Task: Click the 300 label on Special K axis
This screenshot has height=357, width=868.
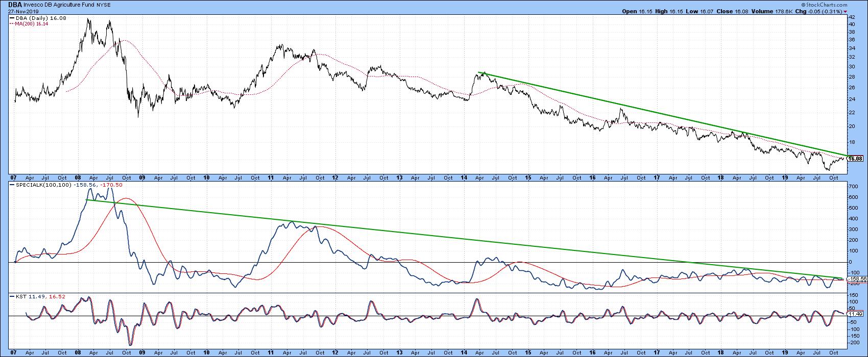Action: point(853,229)
